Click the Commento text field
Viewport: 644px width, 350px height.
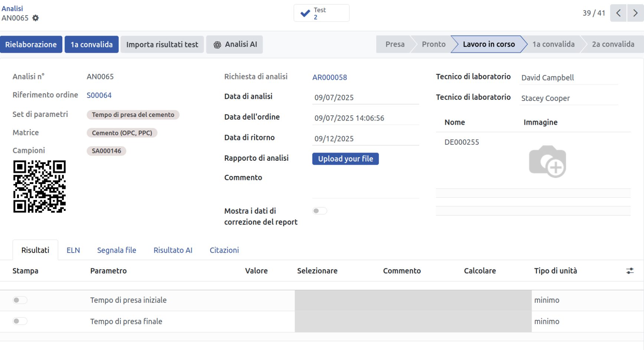[365, 188]
